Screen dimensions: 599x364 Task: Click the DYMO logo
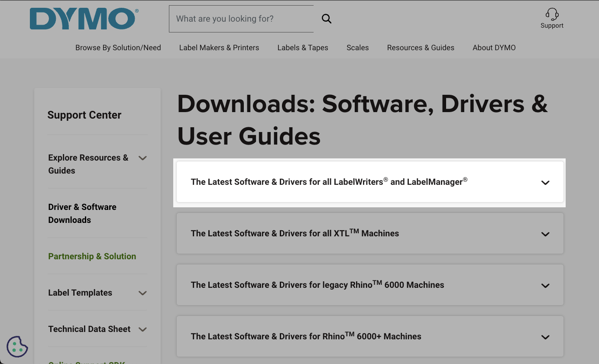tap(84, 19)
